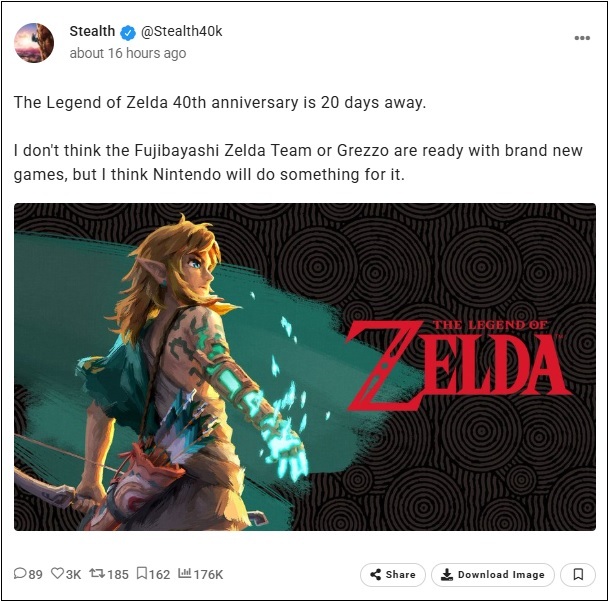Click the blue verified badge beside Stealth
The image size is (609, 601).
click(128, 32)
